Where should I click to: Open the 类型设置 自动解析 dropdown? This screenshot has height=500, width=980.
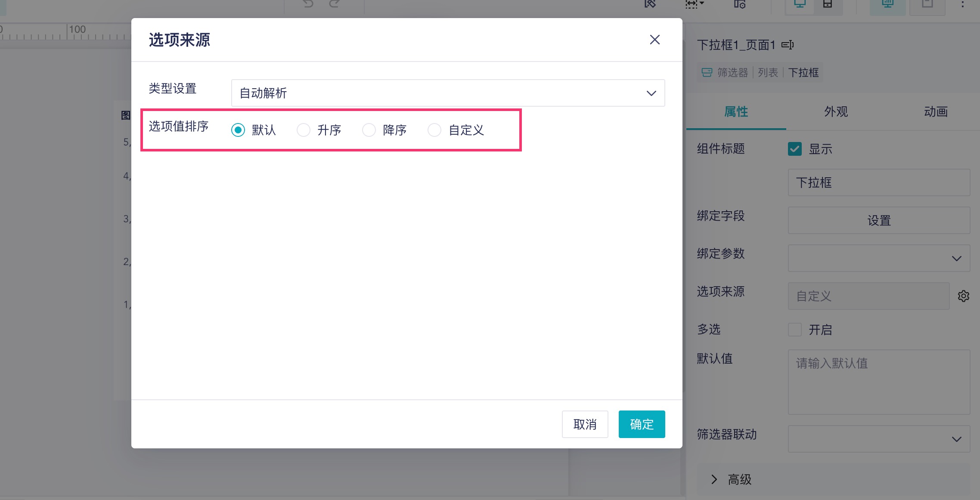(448, 93)
